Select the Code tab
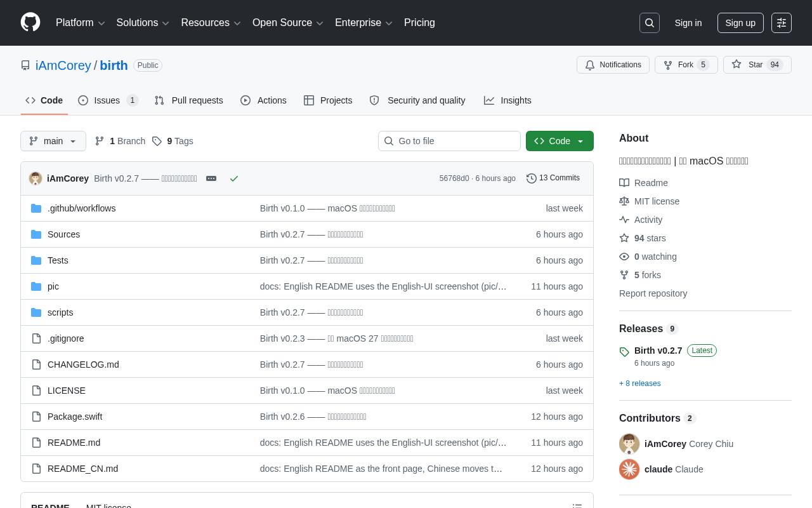 click(44, 100)
